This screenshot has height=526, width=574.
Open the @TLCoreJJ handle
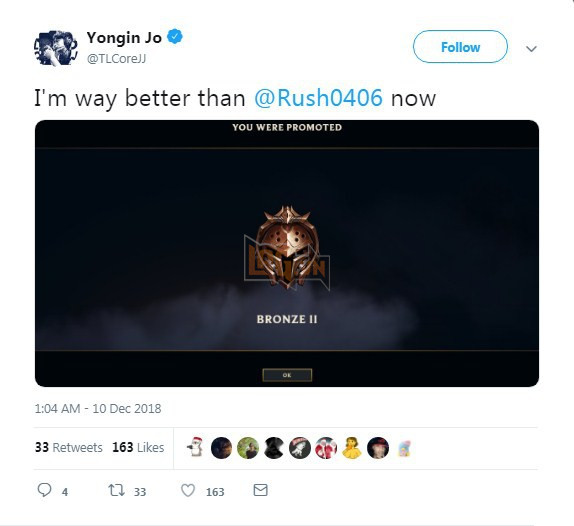(x=116, y=59)
